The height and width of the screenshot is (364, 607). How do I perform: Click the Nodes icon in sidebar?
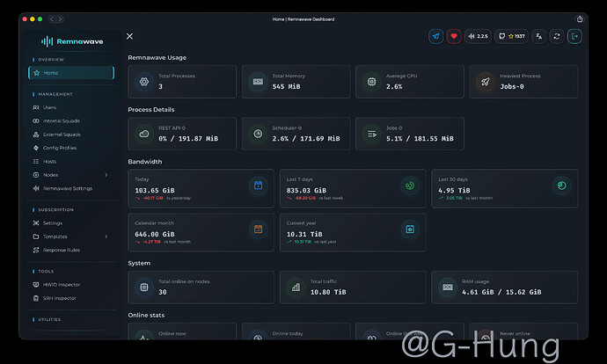click(x=36, y=175)
